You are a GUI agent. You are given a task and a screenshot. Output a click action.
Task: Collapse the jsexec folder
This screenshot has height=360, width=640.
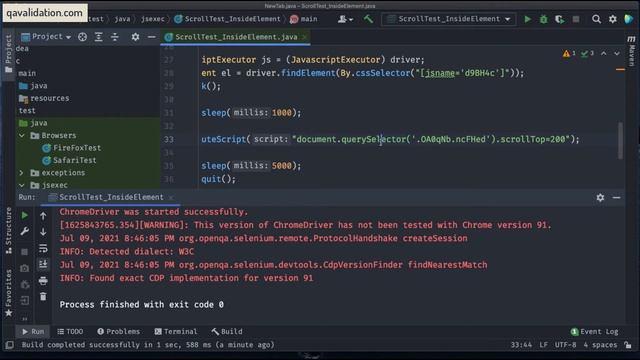22,185
